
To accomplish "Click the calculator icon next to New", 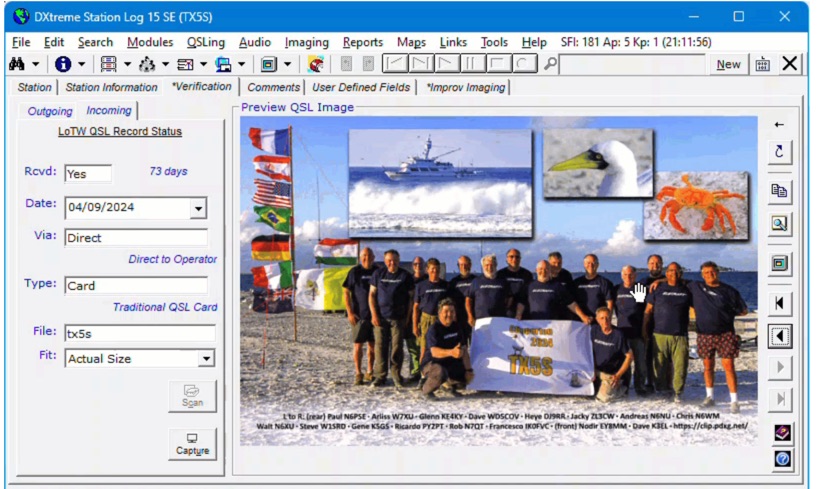I will pos(762,64).
